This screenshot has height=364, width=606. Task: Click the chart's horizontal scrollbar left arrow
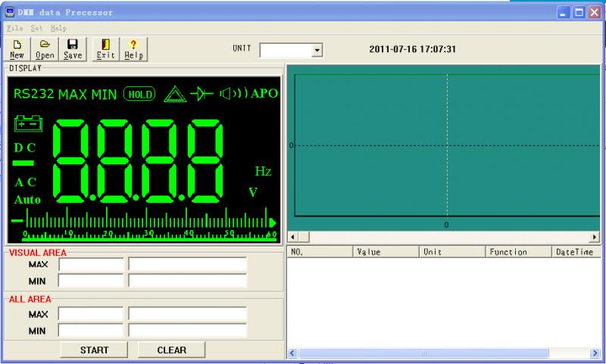click(x=294, y=237)
